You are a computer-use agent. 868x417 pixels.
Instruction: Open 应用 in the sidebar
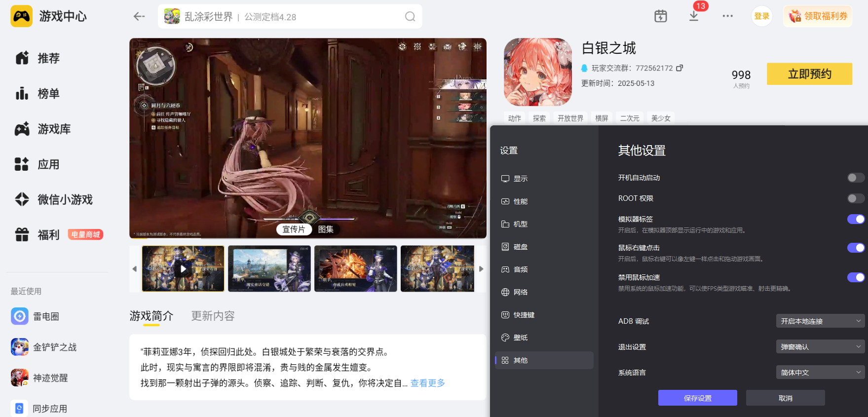38,164
